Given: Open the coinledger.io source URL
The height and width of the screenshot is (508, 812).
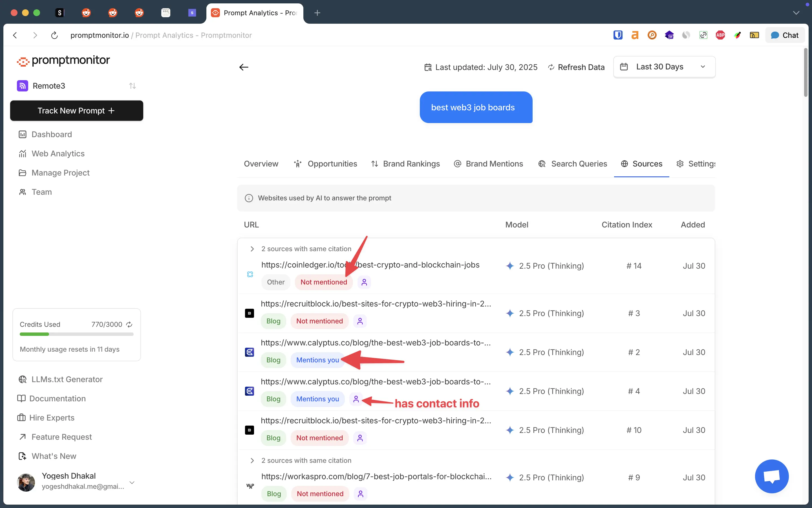Looking at the screenshot, I should pos(370,265).
